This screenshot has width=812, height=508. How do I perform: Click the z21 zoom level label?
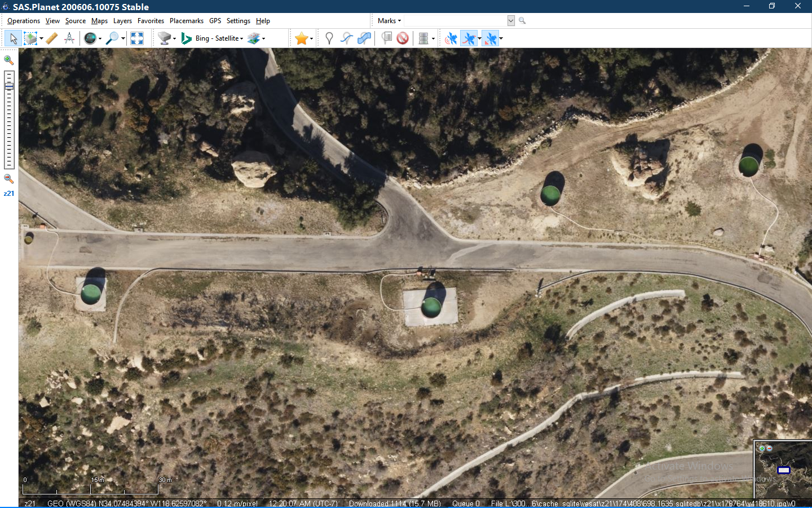click(9, 193)
